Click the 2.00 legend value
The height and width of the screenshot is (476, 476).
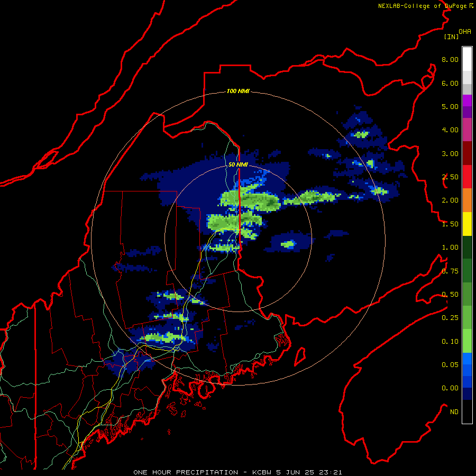[x=450, y=200]
